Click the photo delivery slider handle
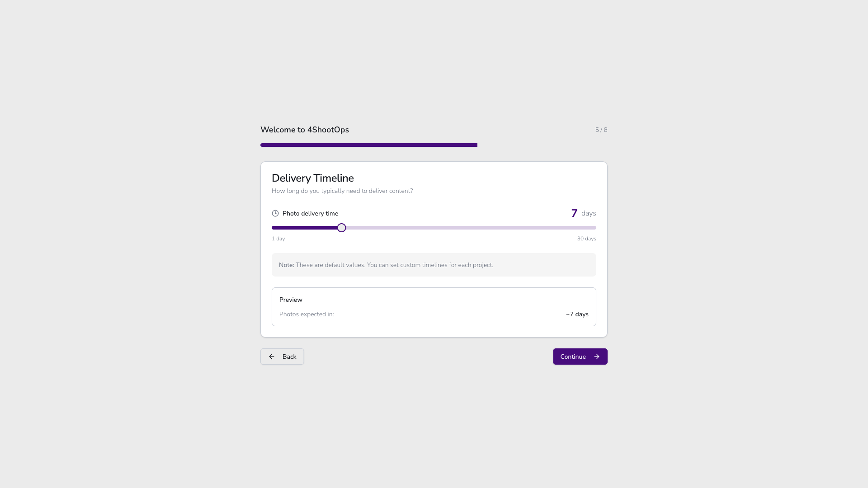This screenshot has width=868, height=488. [x=341, y=228]
